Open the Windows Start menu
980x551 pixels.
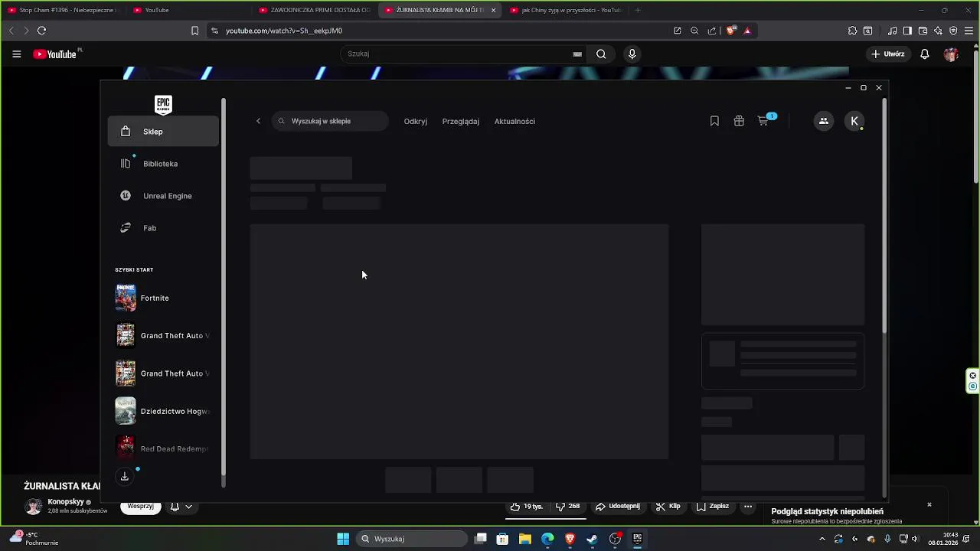tap(343, 539)
